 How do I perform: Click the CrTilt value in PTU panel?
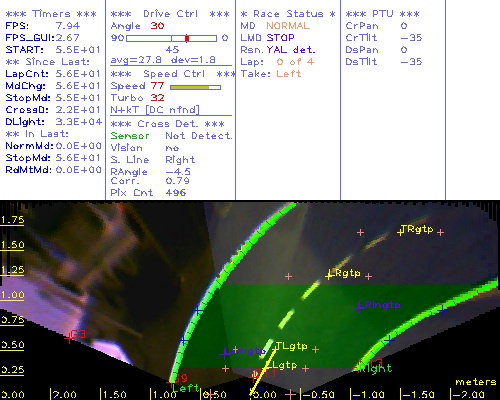[411, 38]
